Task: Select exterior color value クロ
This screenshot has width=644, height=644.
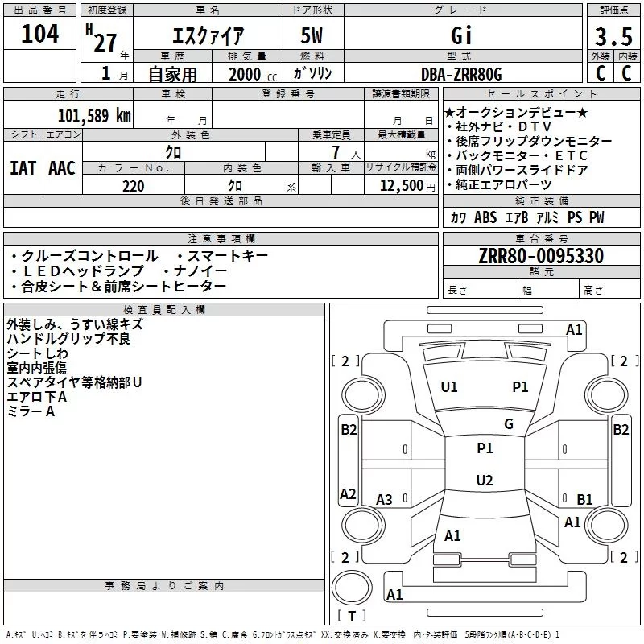Action: pos(173,152)
